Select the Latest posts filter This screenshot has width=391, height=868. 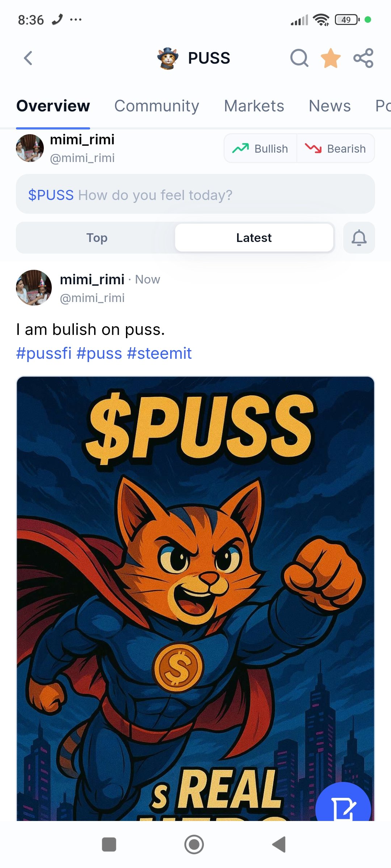point(254,238)
